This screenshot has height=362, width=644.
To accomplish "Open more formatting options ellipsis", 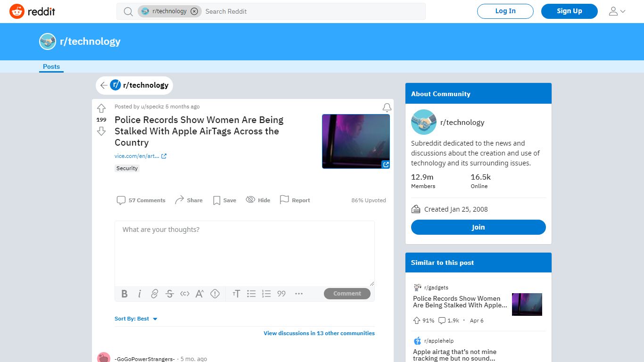I will tap(299, 294).
